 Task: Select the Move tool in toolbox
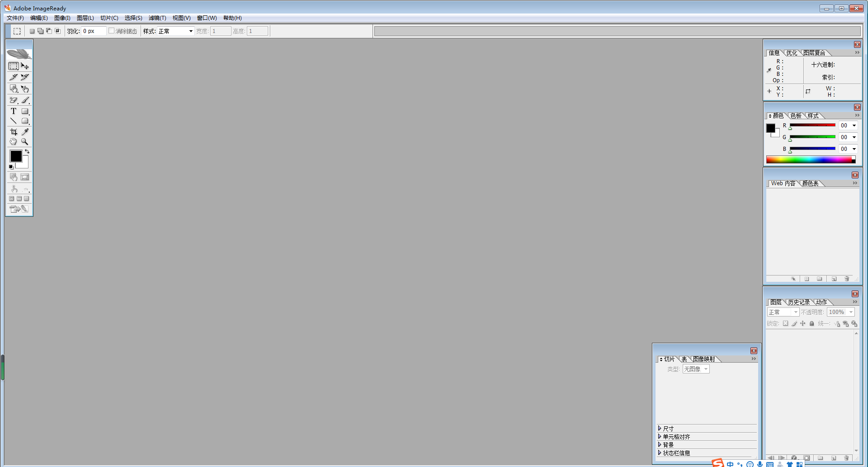tap(25, 66)
